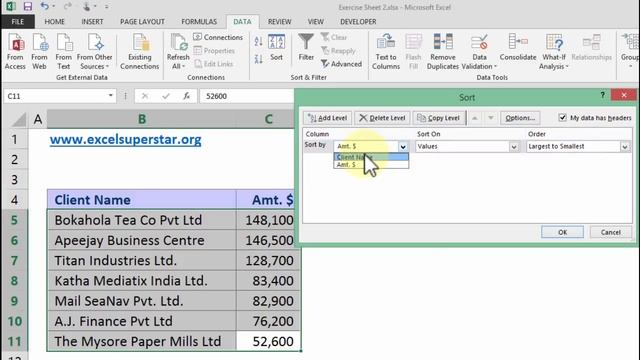This screenshot has height=360, width=640.
Task: Open What-If Analysis menu
Action: [x=554, y=51]
